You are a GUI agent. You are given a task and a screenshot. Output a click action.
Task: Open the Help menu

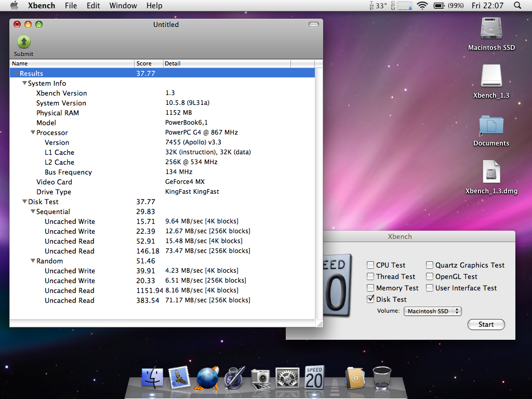coord(154,5)
